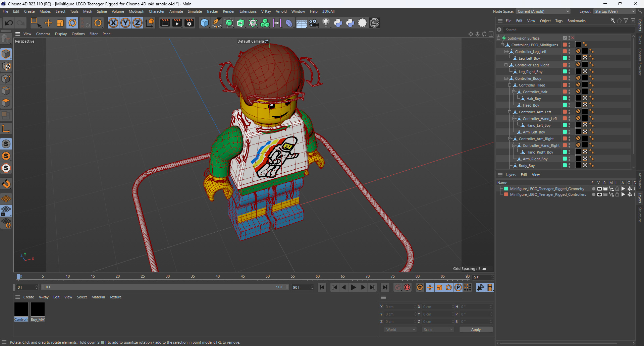
Task: Select the Move tool
Action: [48, 23]
